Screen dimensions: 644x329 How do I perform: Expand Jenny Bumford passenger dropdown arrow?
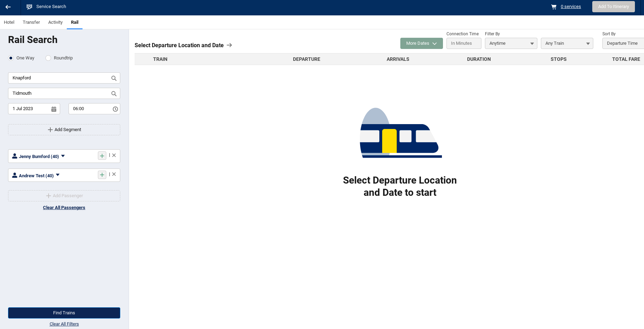click(63, 156)
